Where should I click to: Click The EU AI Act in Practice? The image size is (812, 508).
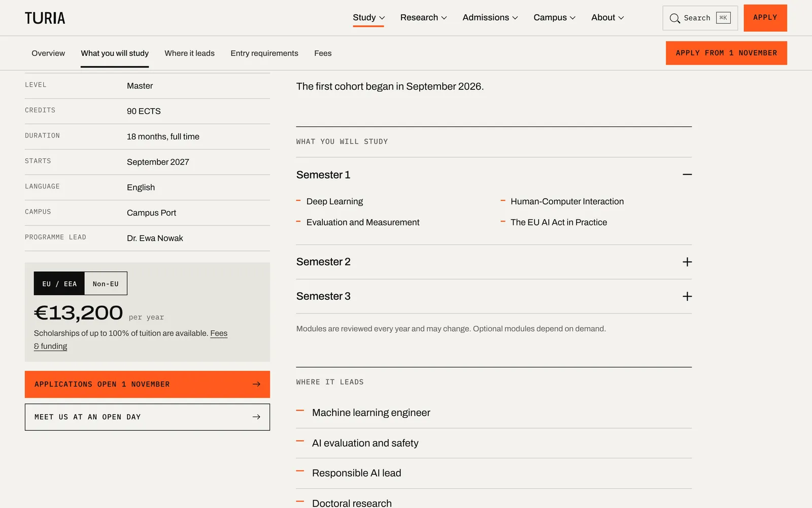pos(559,222)
